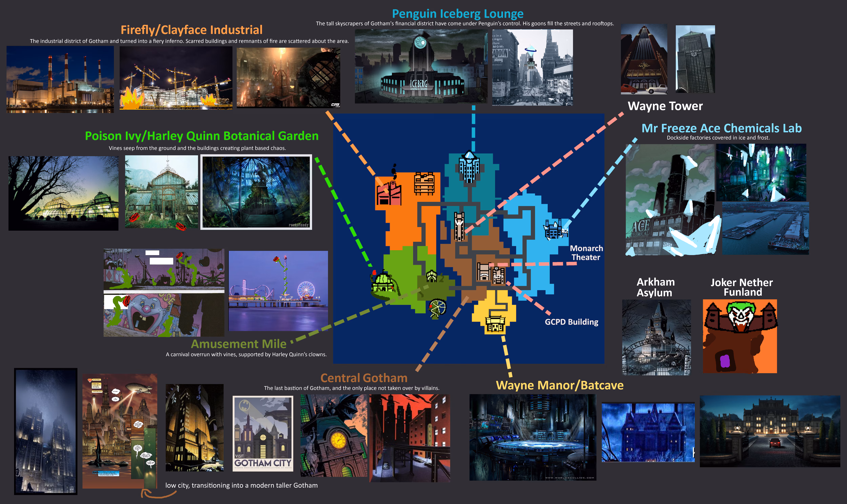The image size is (847, 504).
Task: Select the black-and-white city street photo
Action: [532, 67]
